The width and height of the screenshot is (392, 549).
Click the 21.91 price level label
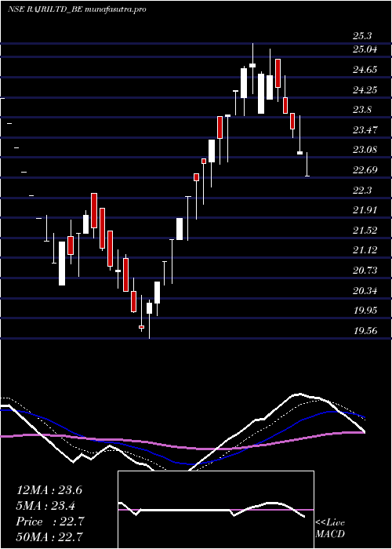coord(365,210)
